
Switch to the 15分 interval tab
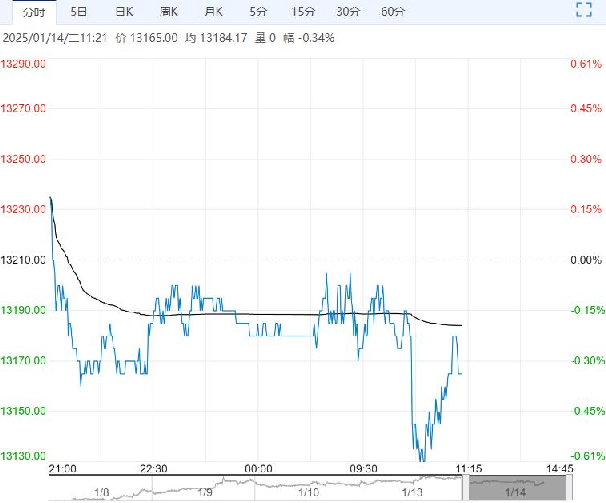tap(303, 12)
